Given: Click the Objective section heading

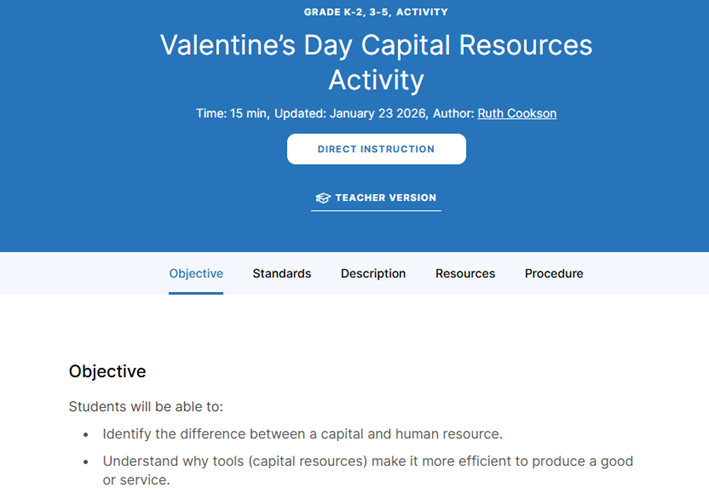Looking at the screenshot, I should (x=107, y=371).
